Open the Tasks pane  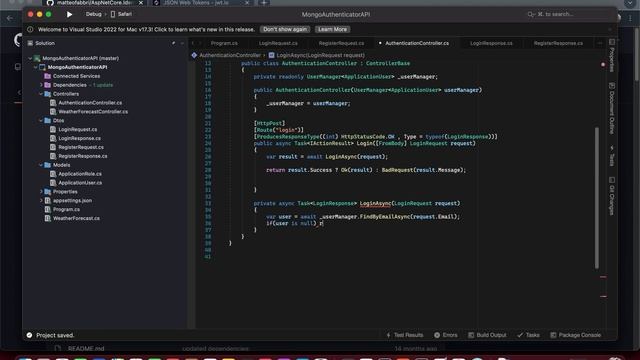tap(528, 335)
